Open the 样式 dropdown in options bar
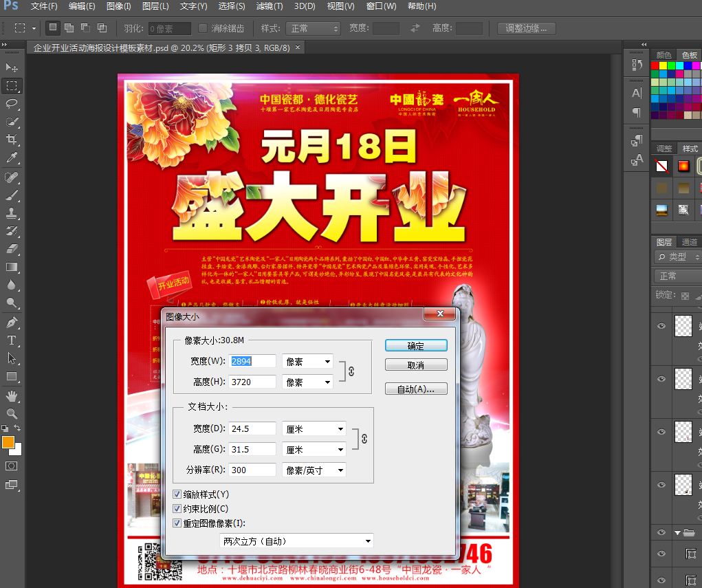Screen dimensions: 702x588 click(x=313, y=28)
